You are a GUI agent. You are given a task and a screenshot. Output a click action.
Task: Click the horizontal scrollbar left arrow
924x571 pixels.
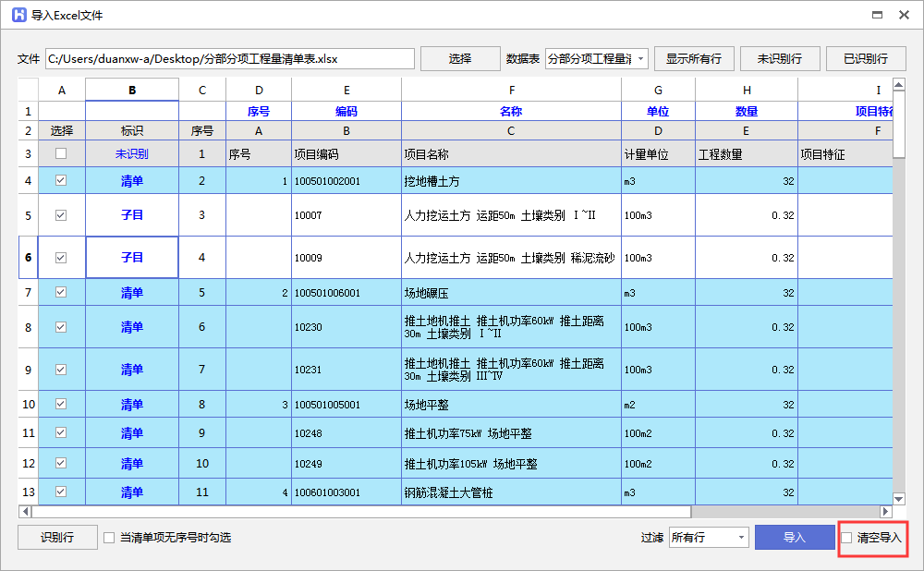coord(26,511)
